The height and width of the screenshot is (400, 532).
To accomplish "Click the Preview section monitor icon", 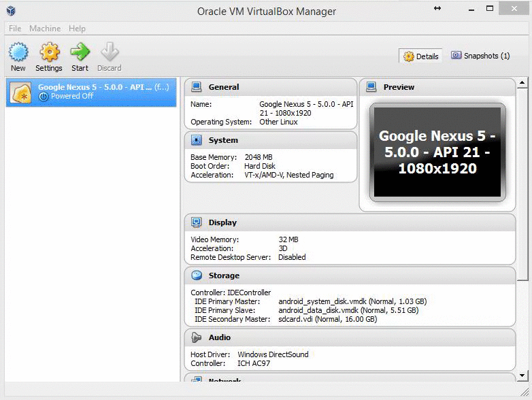I will pyautogui.click(x=371, y=87).
